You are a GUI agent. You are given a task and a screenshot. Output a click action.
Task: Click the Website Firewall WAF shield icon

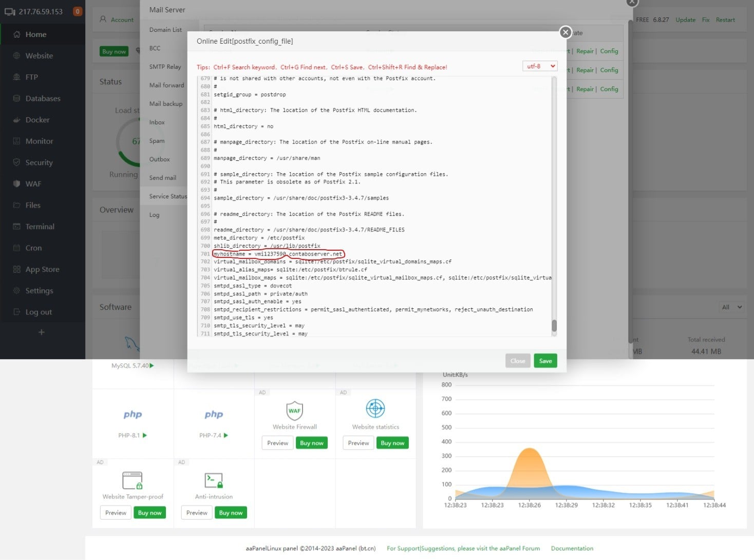(x=294, y=410)
